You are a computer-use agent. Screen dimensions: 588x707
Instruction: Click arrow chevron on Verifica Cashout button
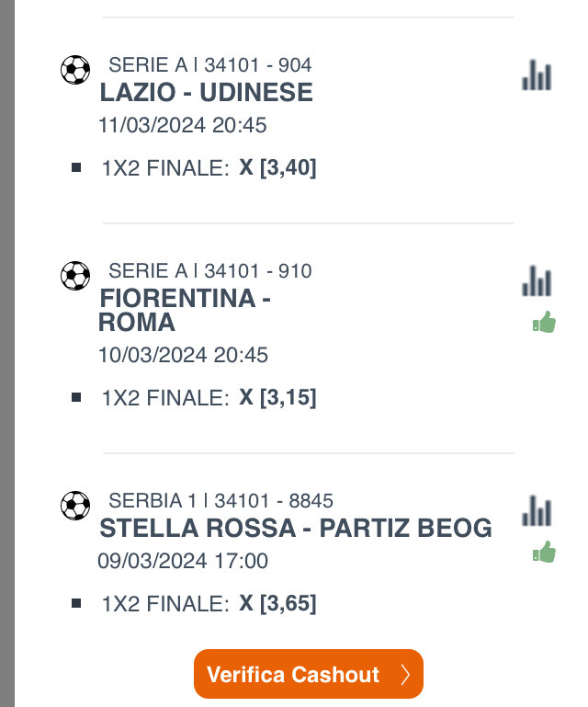tap(405, 675)
